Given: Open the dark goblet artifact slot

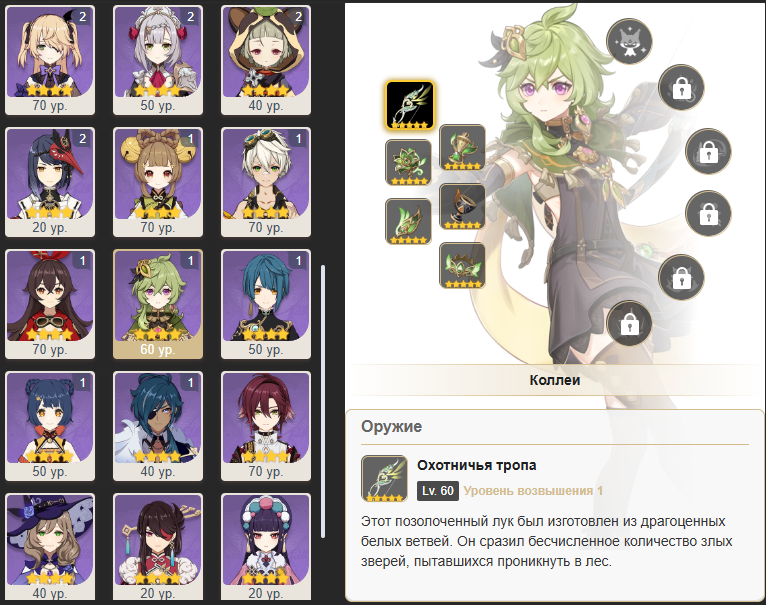Looking at the screenshot, I should click(x=462, y=207).
